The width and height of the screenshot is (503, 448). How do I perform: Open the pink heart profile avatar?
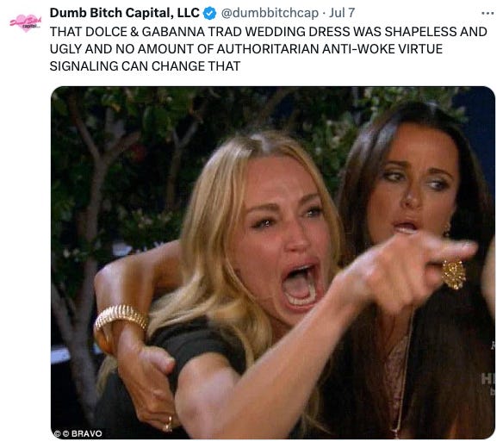click(26, 22)
